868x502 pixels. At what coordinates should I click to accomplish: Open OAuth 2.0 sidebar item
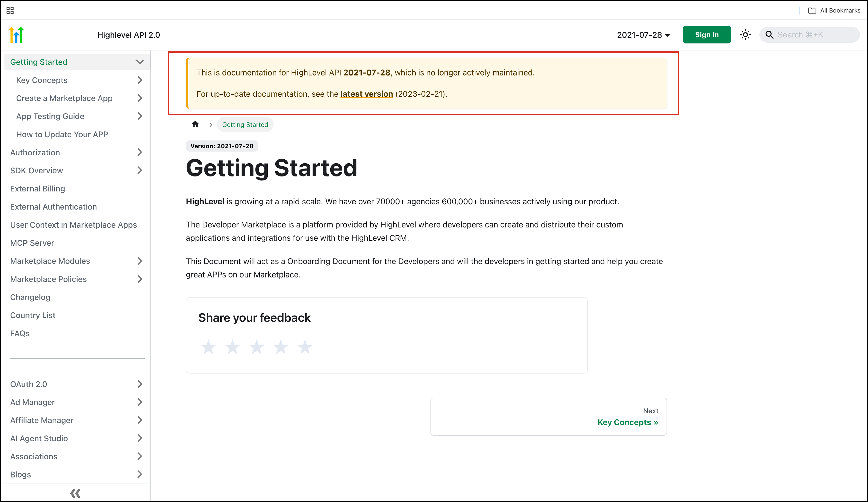pyautogui.click(x=29, y=384)
